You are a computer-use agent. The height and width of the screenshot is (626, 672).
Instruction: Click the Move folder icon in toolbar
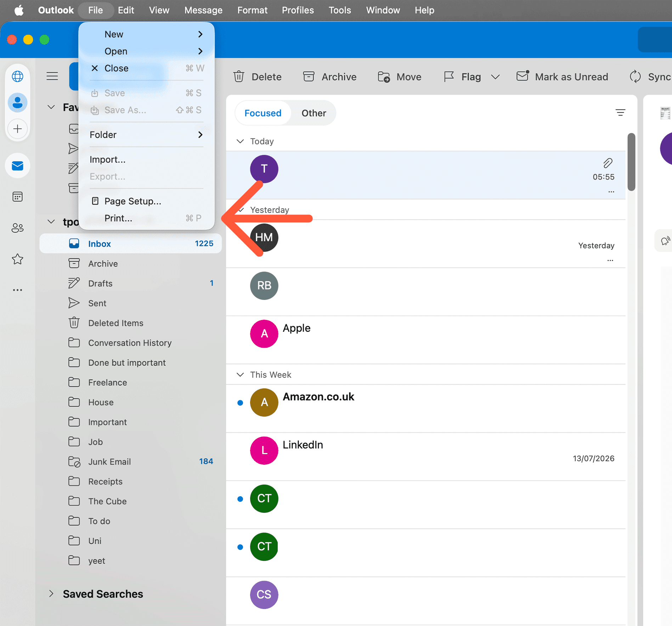coord(384,77)
